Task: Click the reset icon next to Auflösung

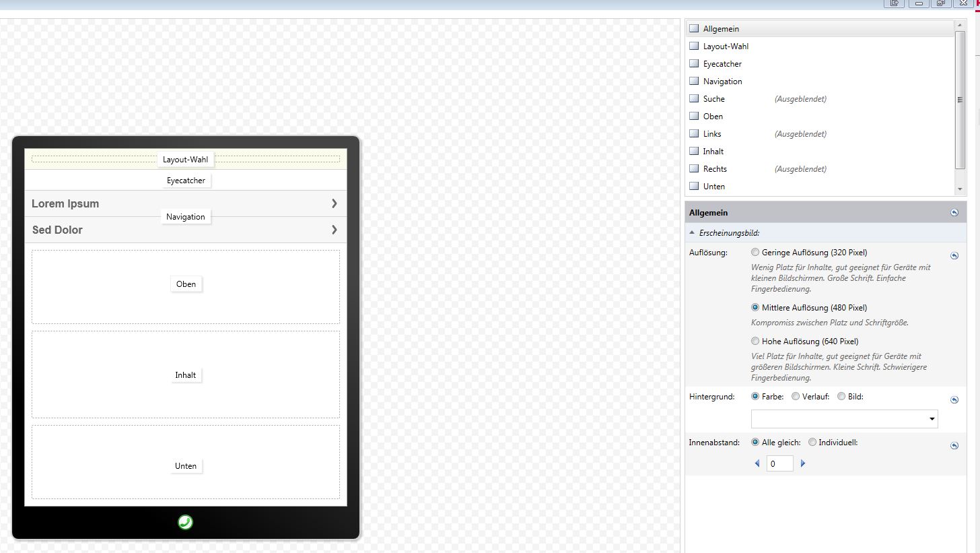Action: click(x=954, y=256)
